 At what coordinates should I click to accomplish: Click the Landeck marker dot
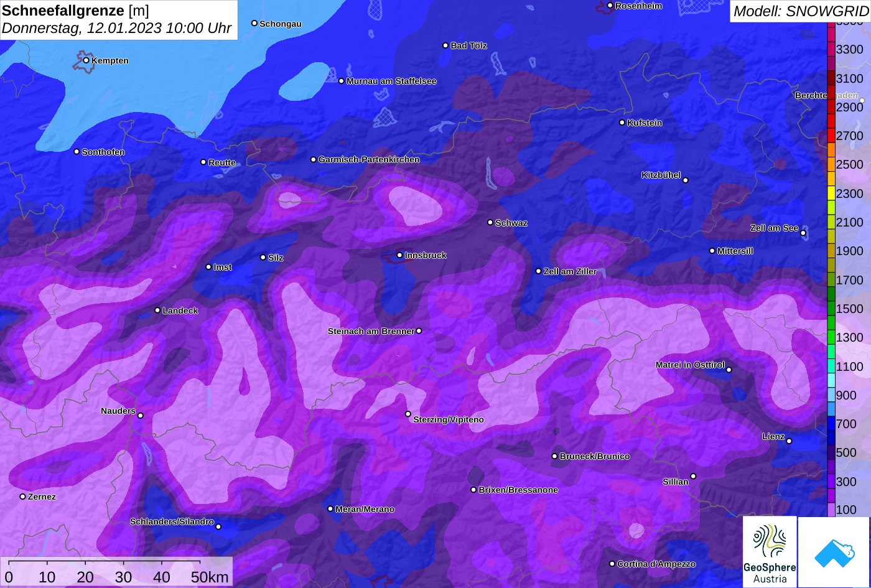click(157, 310)
